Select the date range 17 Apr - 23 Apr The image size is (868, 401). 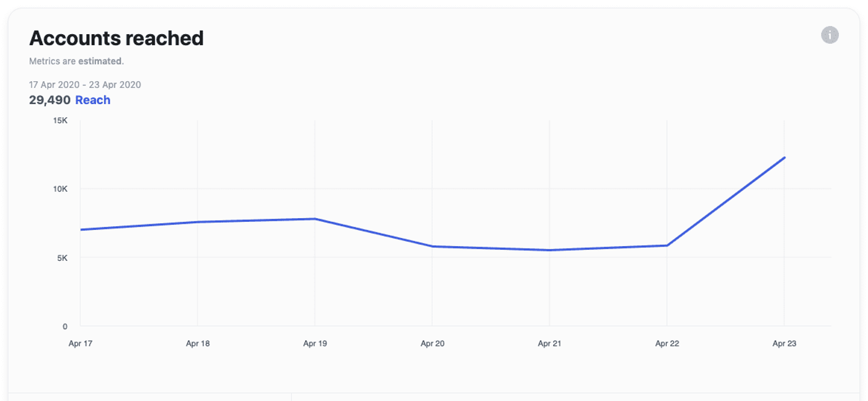click(84, 84)
